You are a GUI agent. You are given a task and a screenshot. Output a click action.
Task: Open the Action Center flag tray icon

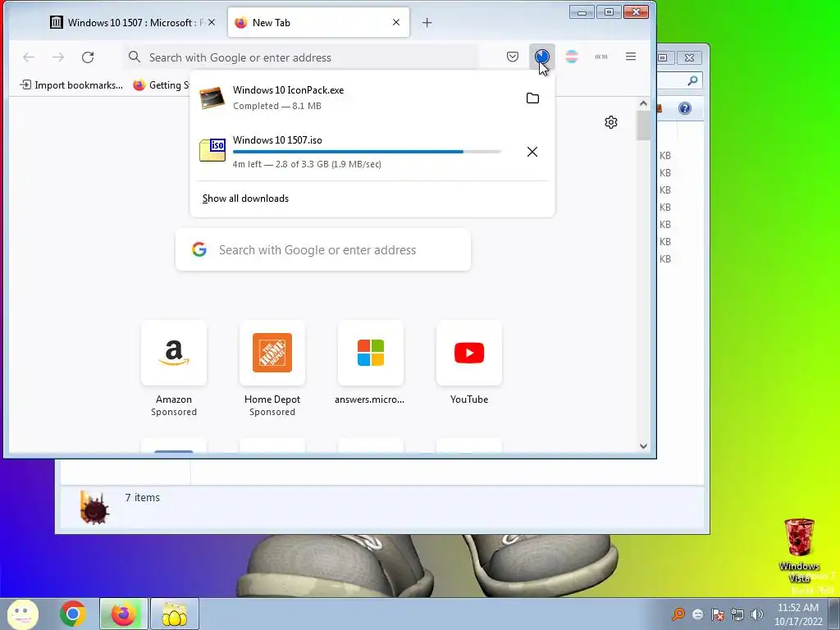(717, 614)
